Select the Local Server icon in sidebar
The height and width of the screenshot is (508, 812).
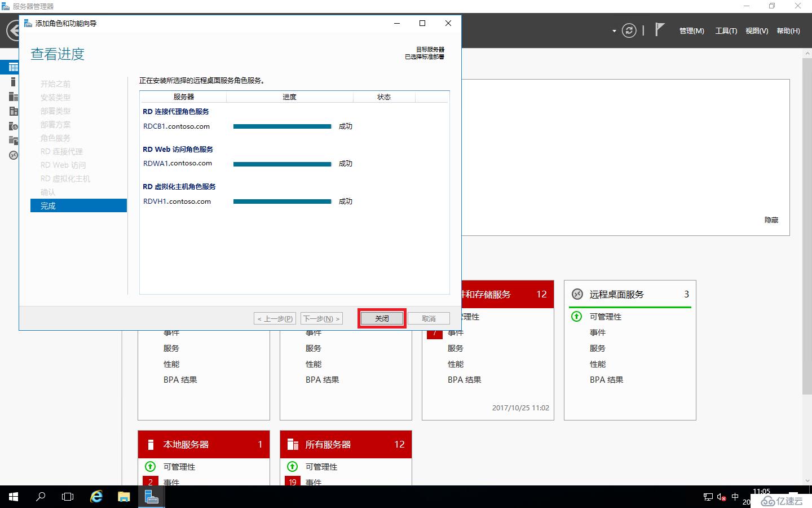(13, 82)
